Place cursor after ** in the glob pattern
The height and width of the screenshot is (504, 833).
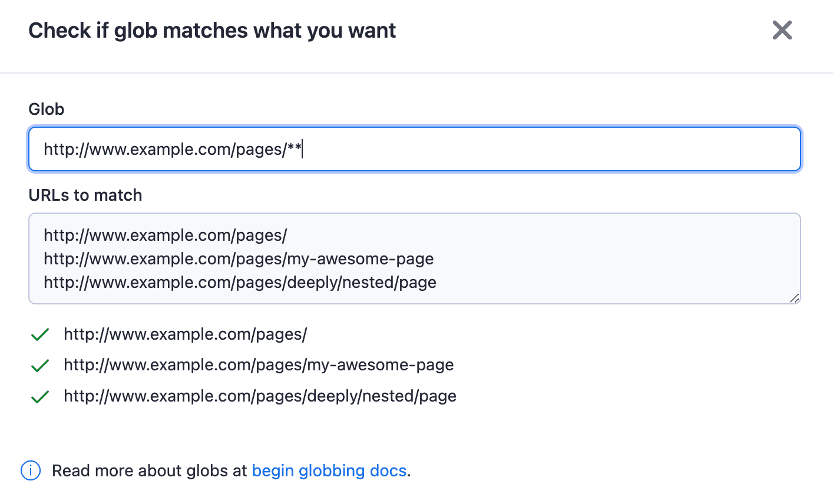(303, 149)
